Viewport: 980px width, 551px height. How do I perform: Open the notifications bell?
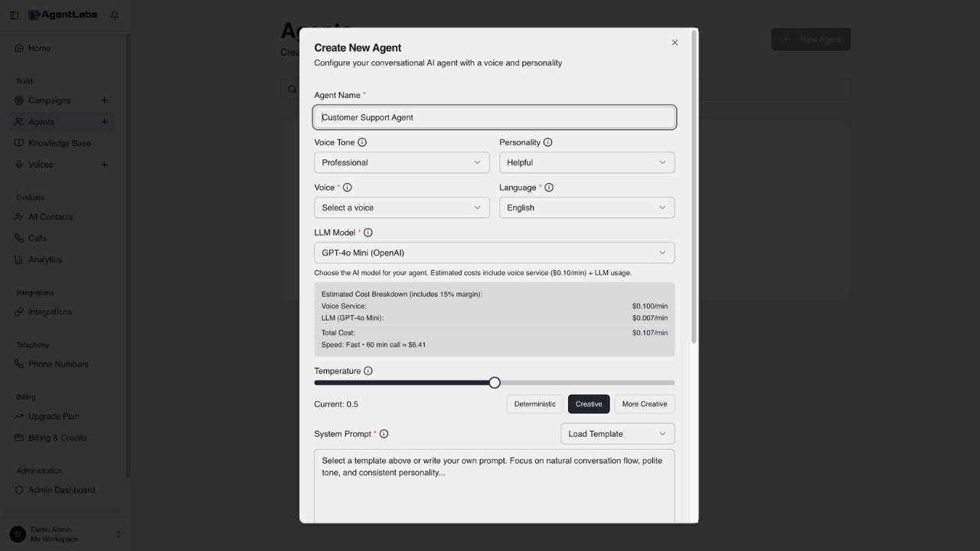(x=115, y=15)
